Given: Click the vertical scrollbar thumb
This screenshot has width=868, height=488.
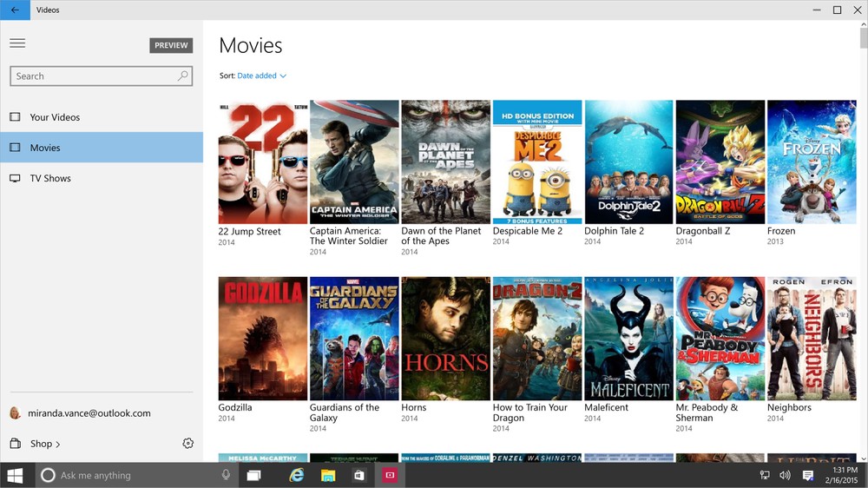Looking at the screenshot, I should click(864, 37).
